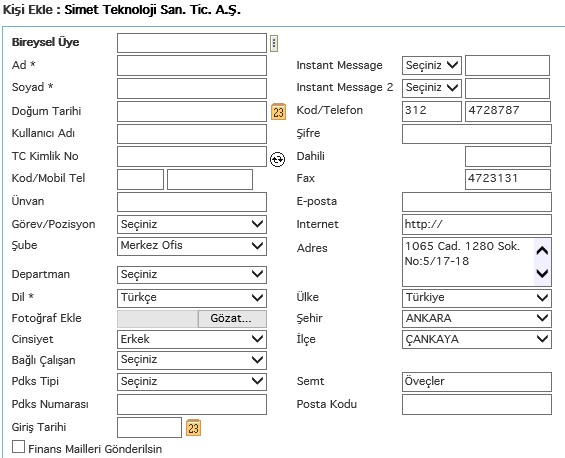
Task: Focus the Ad text field
Action: 192,65
